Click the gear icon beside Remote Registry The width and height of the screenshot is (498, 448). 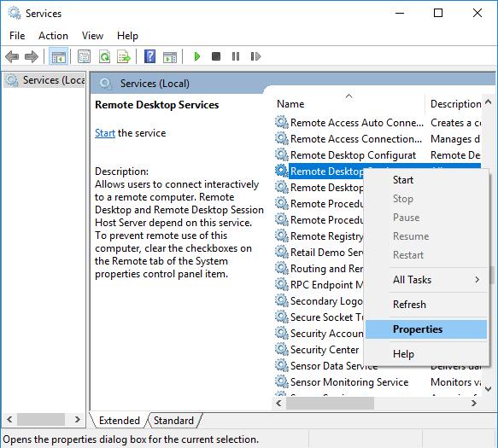point(281,236)
